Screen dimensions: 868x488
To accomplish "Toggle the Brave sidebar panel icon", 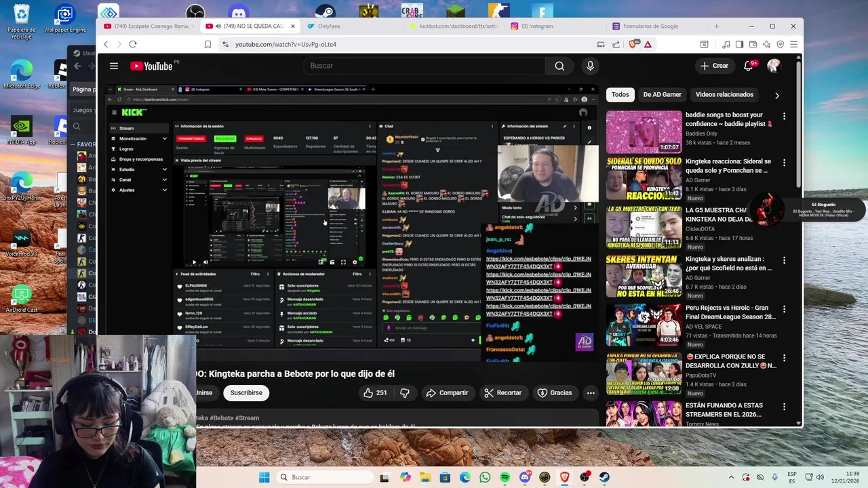I will pyautogui.click(x=739, y=44).
